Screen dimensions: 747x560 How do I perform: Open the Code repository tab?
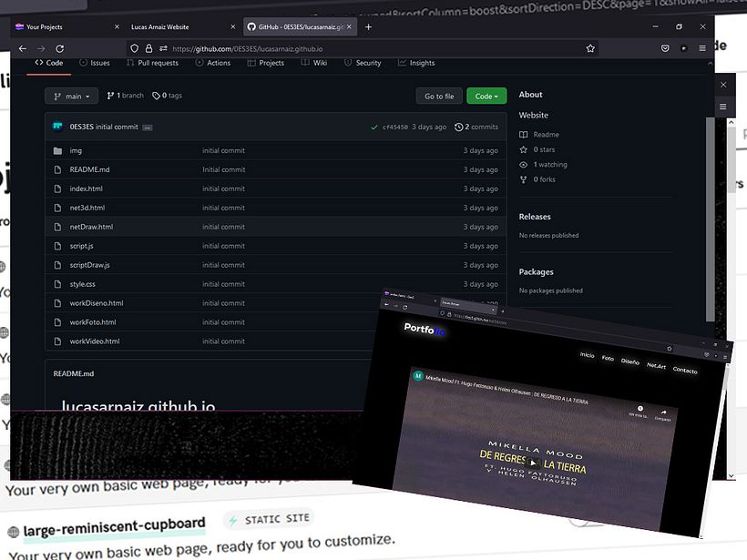[x=48, y=63]
